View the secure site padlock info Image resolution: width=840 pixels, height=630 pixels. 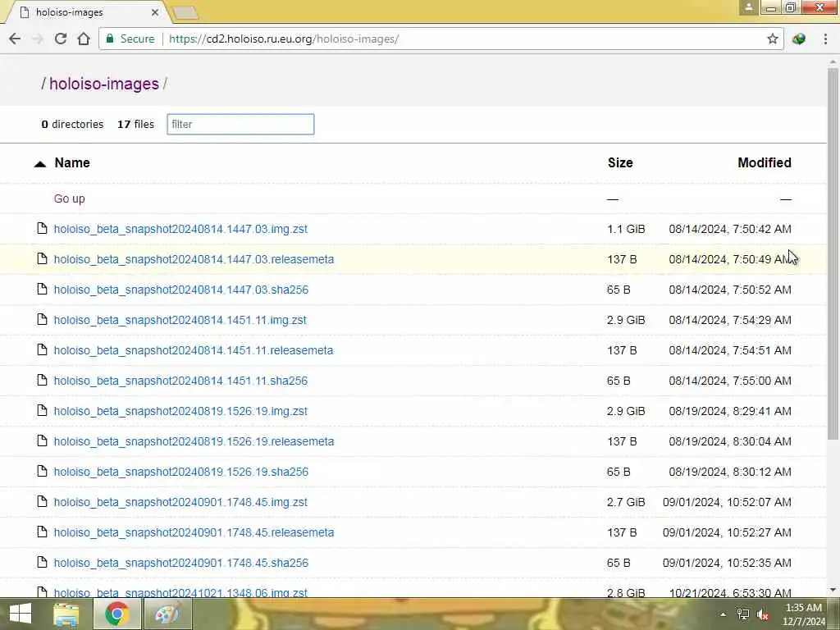click(110, 39)
